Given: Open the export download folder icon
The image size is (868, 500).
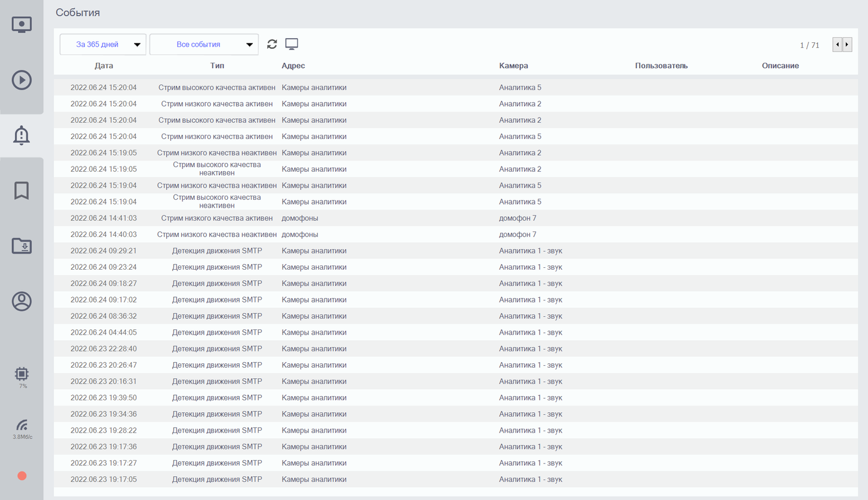Looking at the screenshot, I should click(21, 246).
